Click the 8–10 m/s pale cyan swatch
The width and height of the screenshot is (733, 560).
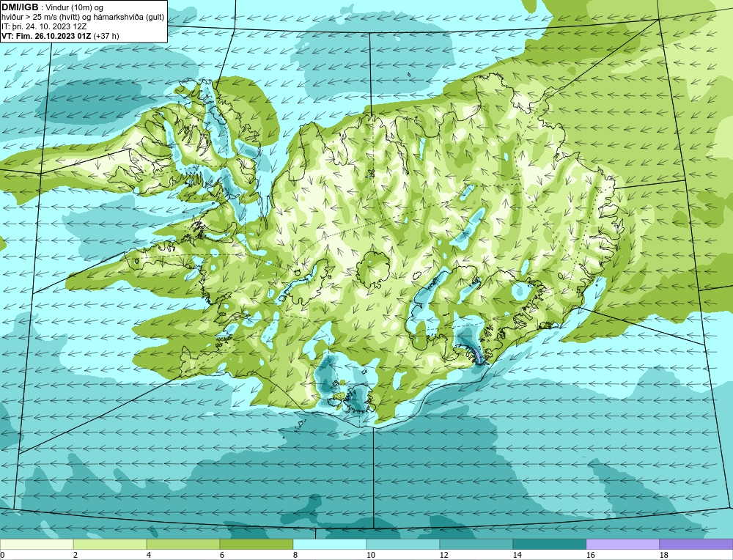tap(330, 544)
